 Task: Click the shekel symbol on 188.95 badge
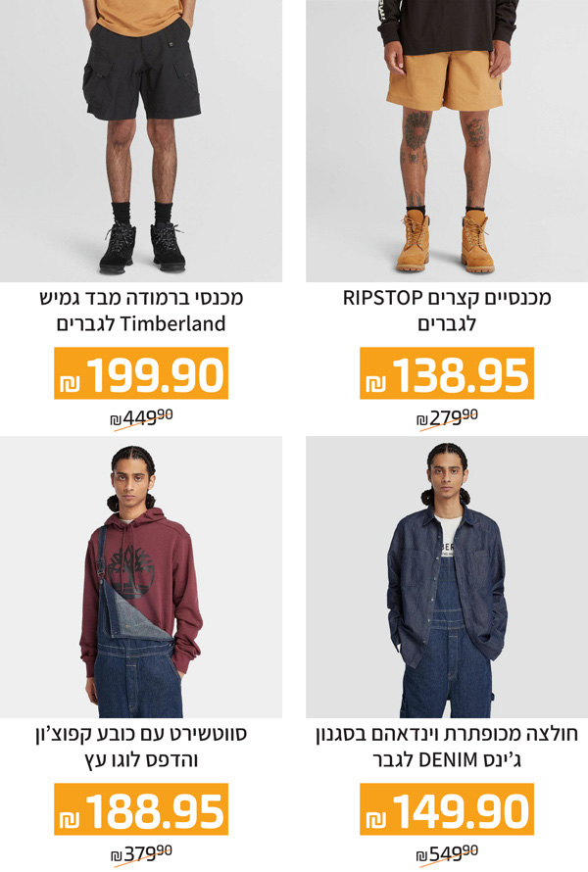tap(71, 819)
